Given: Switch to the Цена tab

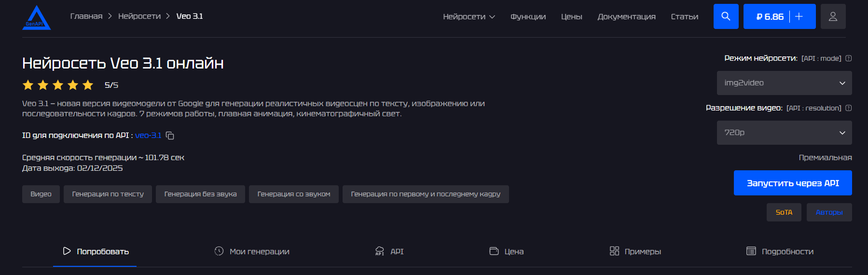Looking at the screenshot, I should pos(507,251).
